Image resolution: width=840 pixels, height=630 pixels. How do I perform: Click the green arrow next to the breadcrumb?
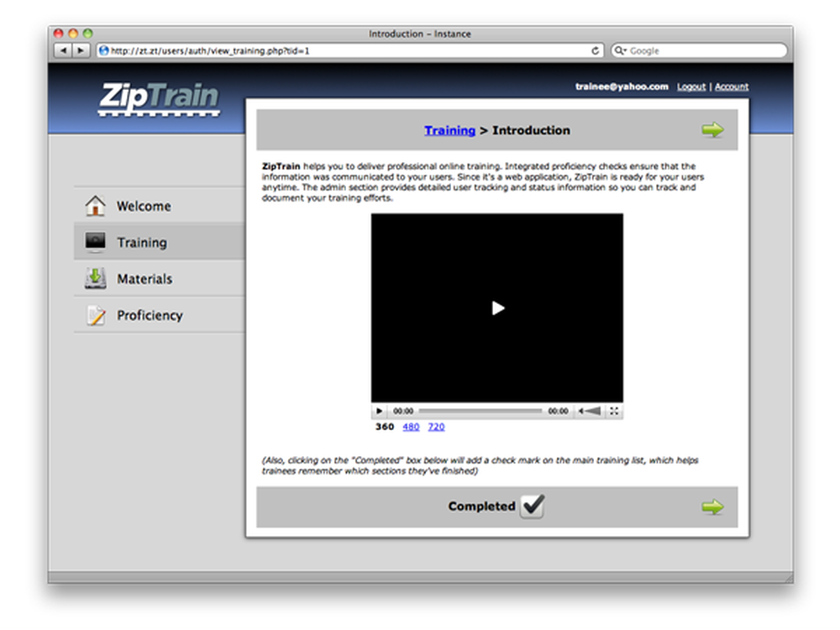(713, 129)
